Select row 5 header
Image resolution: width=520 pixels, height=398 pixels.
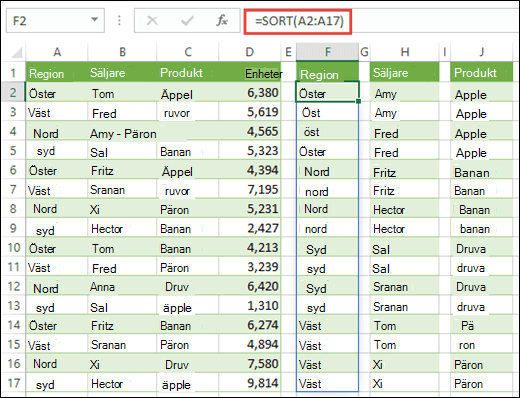click(x=13, y=150)
